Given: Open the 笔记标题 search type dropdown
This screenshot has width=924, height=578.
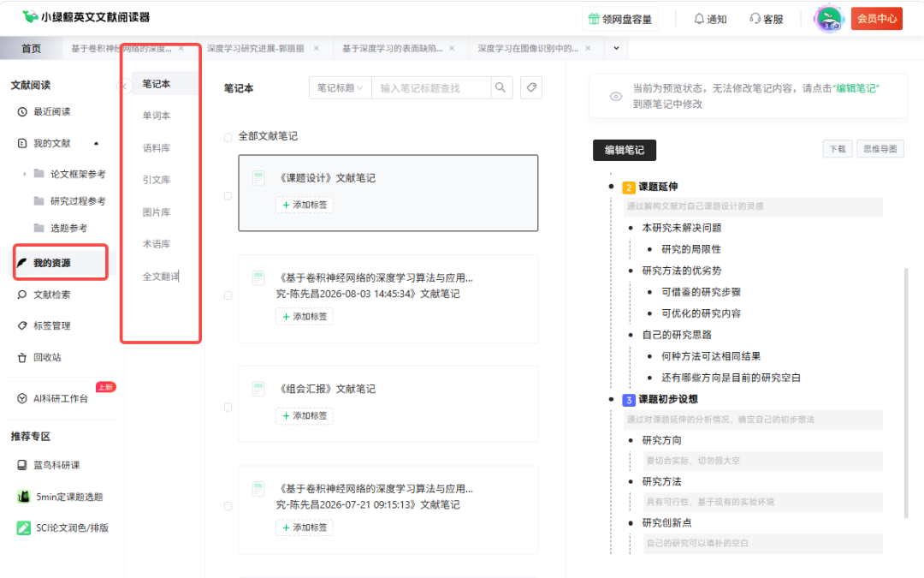Looking at the screenshot, I should click(341, 88).
